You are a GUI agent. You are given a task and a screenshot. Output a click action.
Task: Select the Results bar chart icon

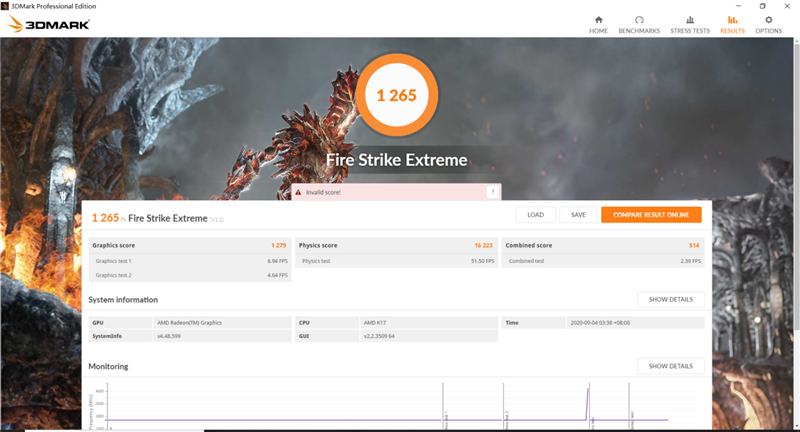coord(732,20)
